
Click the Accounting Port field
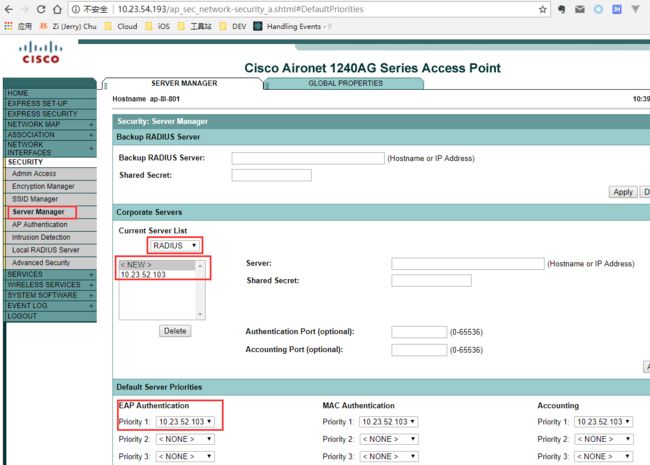pyautogui.click(x=419, y=350)
